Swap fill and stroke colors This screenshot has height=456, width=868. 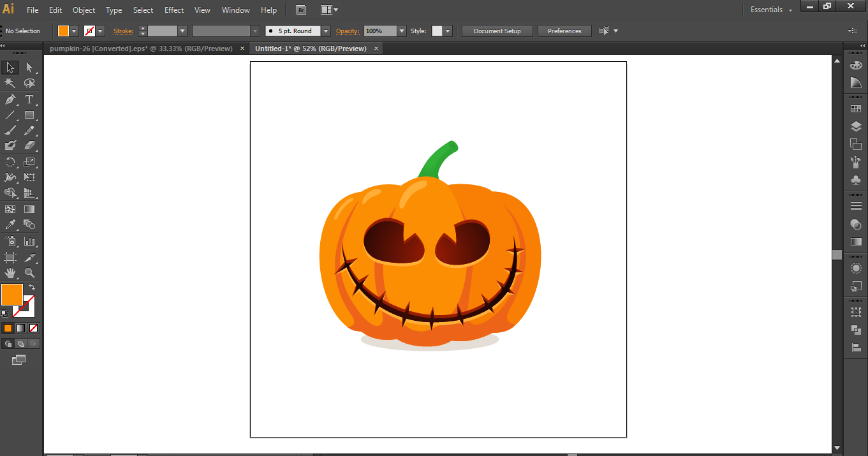click(32, 288)
